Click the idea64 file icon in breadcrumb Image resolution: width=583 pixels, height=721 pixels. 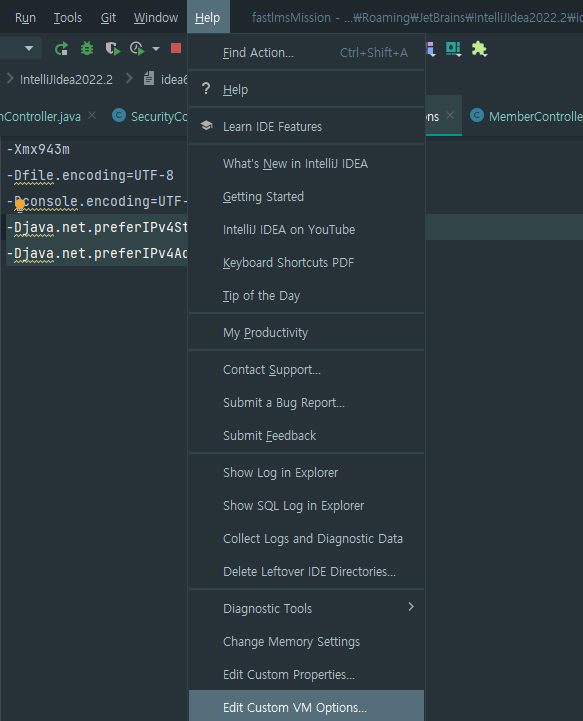149,79
